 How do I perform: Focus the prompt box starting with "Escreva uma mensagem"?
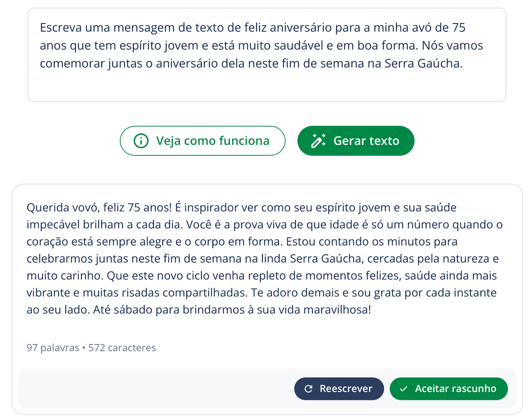coord(267,54)
